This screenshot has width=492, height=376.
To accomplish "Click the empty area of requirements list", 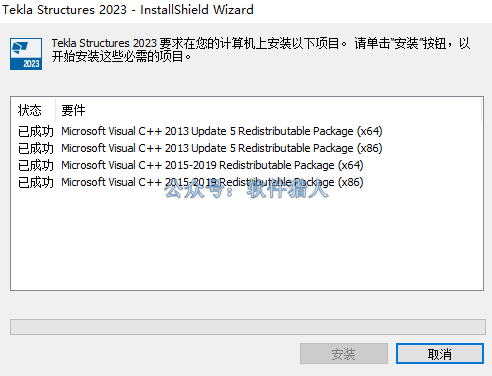I will click(247, 240).
